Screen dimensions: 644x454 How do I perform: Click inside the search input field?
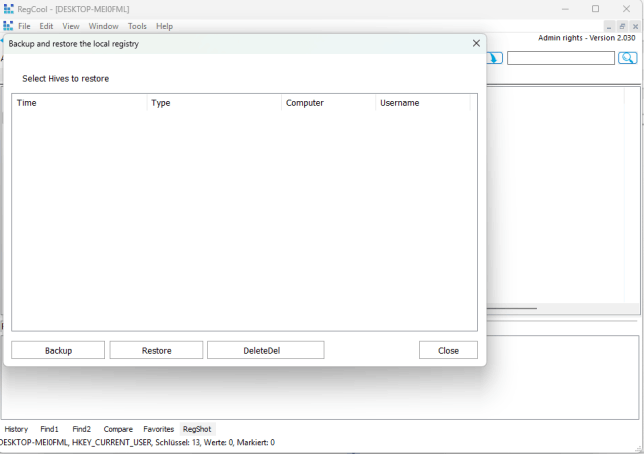[560, 58]
